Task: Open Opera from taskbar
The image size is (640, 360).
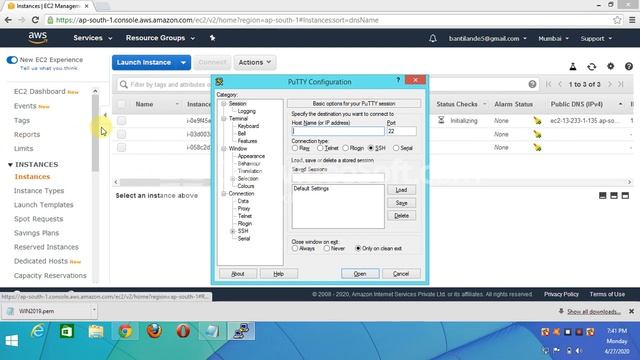Action: pos(183,331)
